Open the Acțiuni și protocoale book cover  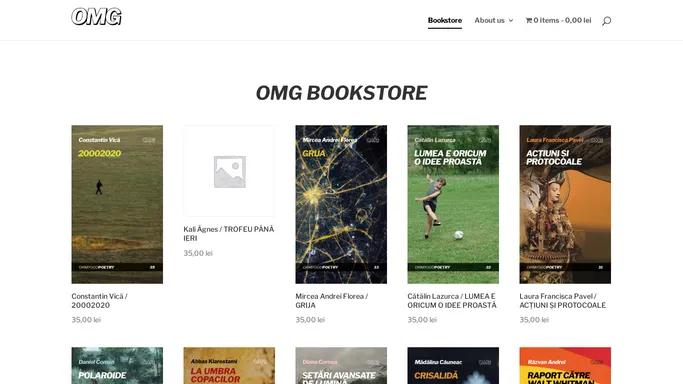(x=565, y=204)
